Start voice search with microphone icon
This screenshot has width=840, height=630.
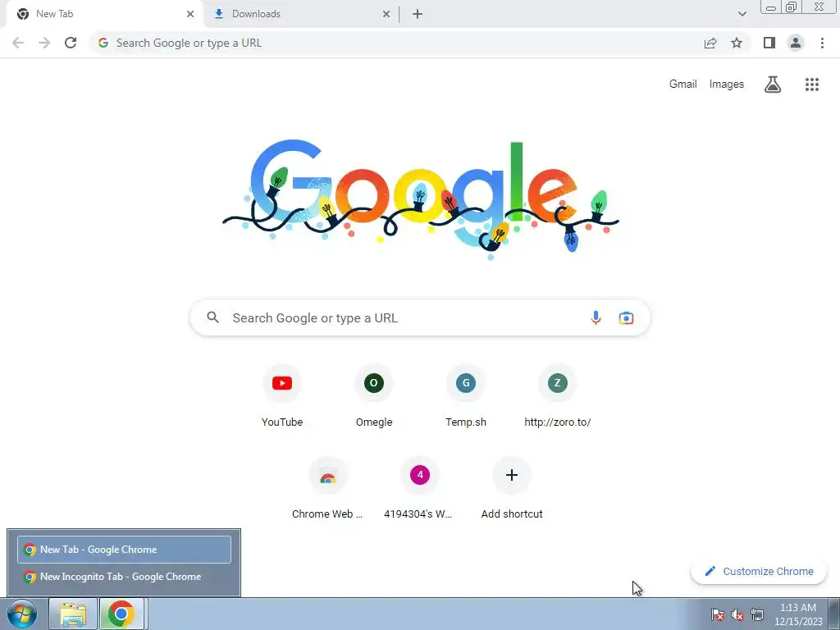coord(596,317)
